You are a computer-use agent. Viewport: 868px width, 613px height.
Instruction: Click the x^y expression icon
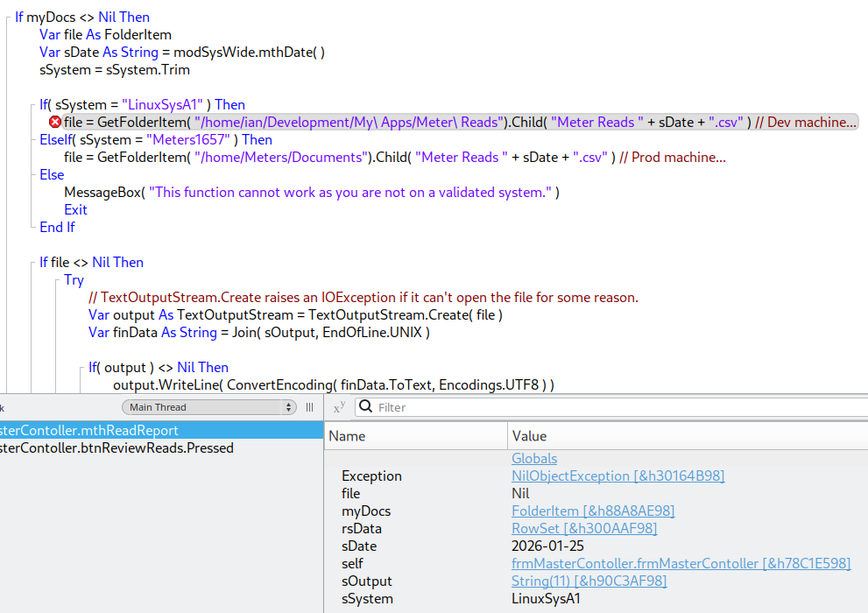[x=339, y=408]
